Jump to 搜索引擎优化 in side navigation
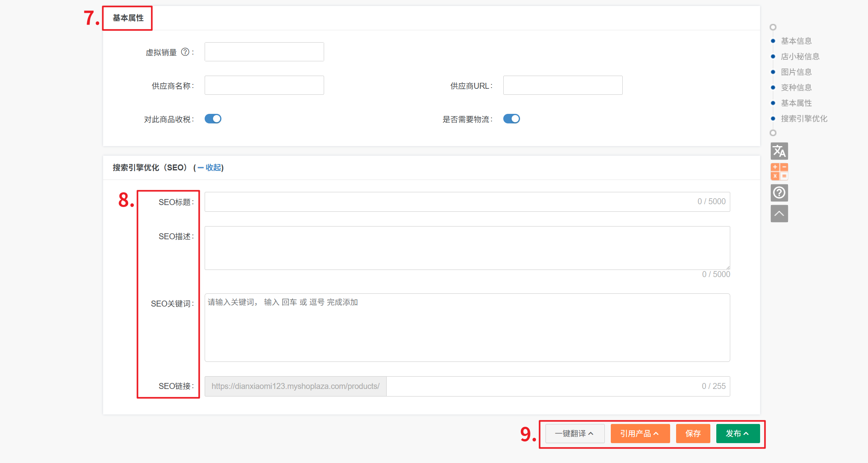The image size is (868, 463). tap(803, 119)
